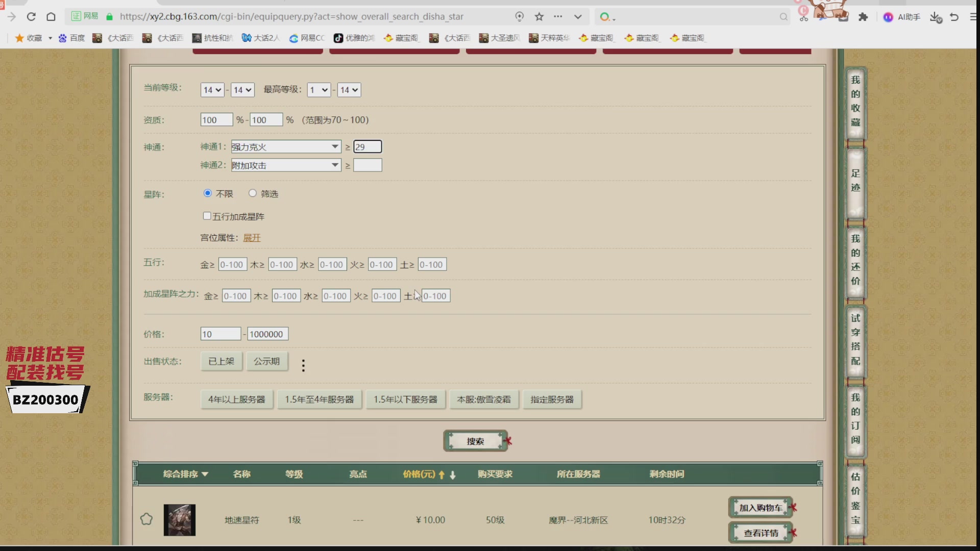Click the 搜索 search button
Image resolution: width=980 pixels, height=551 pixels.
[475, 441]
